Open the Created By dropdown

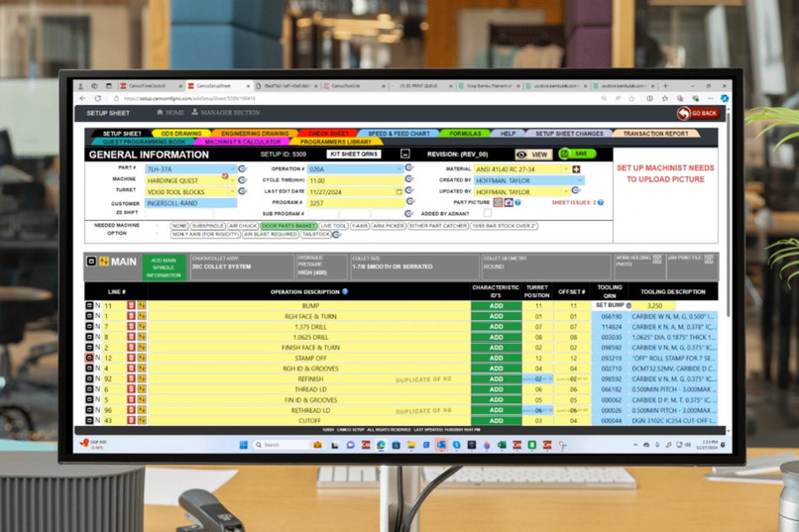(529, 180)
